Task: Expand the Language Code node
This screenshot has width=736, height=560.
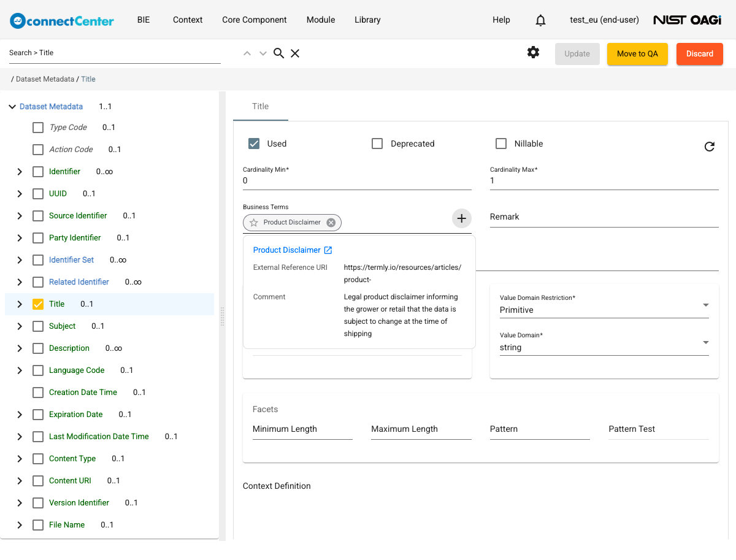Action: [20, 370]
